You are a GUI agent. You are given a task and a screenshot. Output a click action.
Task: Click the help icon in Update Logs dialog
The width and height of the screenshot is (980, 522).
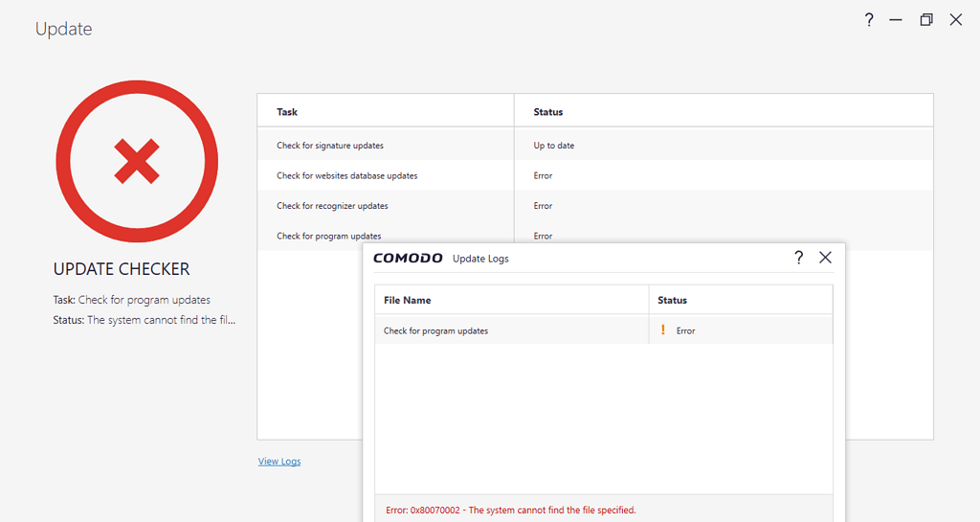tap(799, 258)
